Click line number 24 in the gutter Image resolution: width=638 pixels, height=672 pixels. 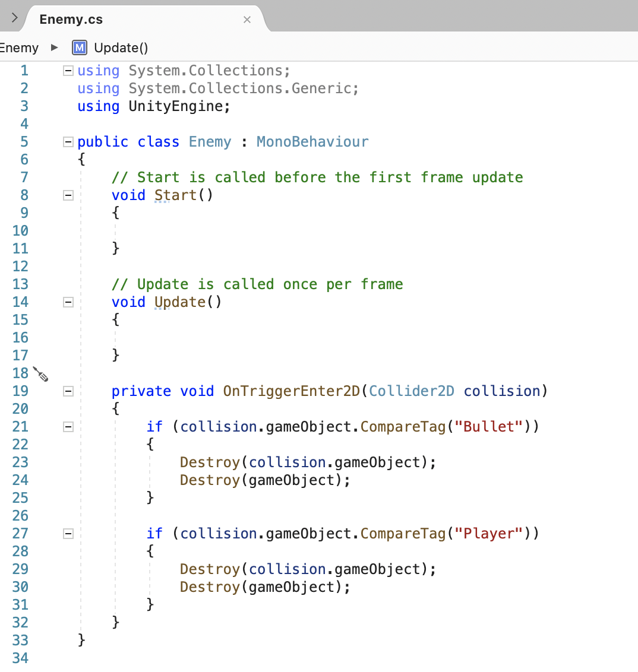pyautogui.click(x=20, y=480)
